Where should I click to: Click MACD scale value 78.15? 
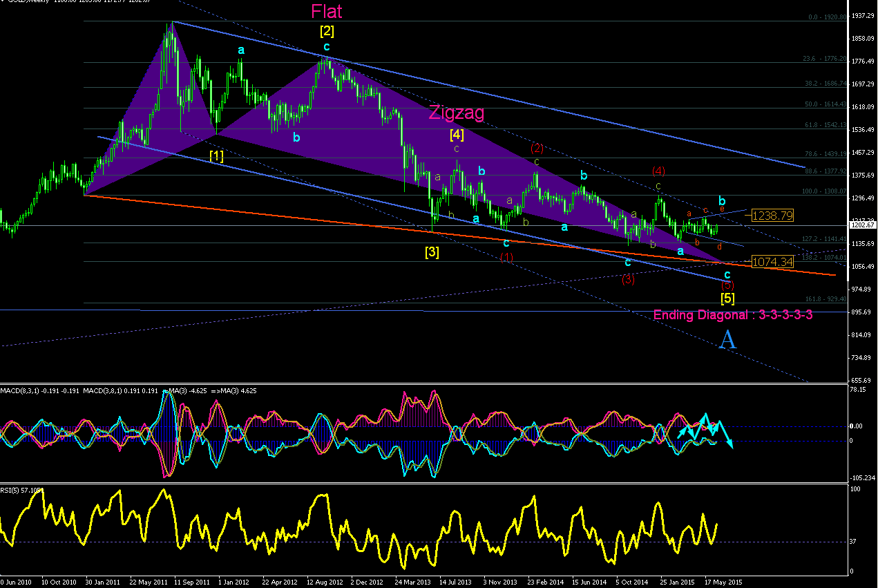pos(859,390)
